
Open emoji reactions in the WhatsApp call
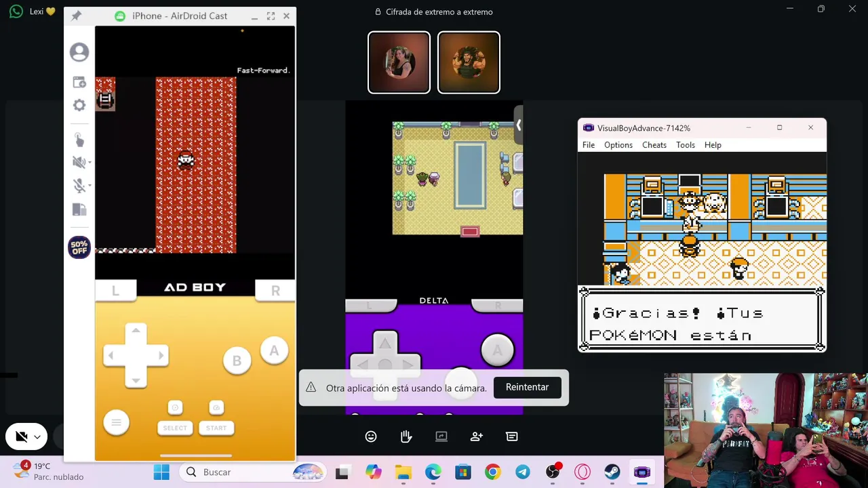(371, 436)
